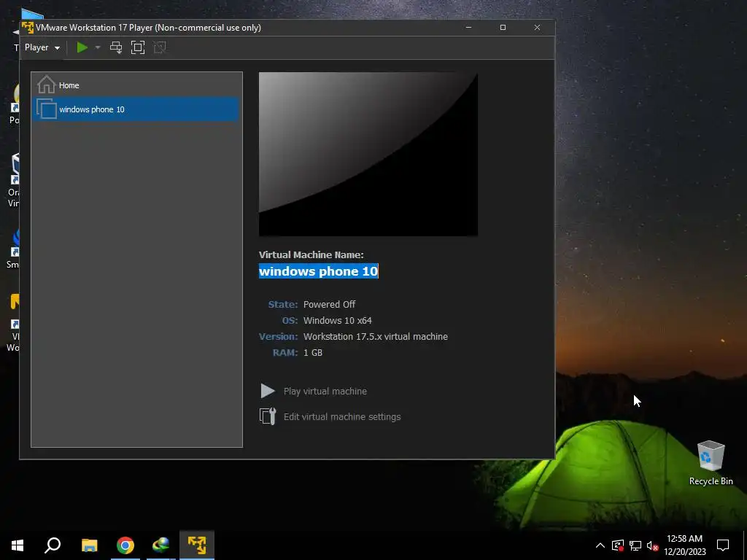Open the Windows Start menu

[18, 545]
